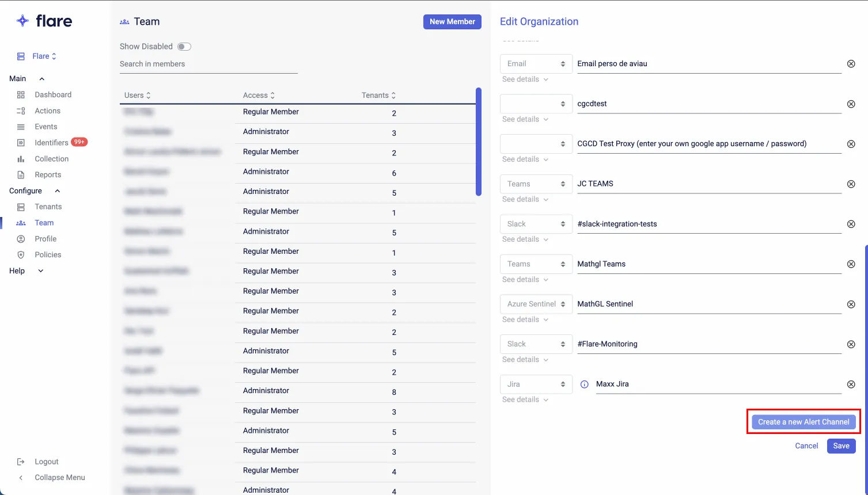The image size is (868, 495).
Task: Remove the #Flare-Monitoring alert channel
Action: [x=851, y=344]
